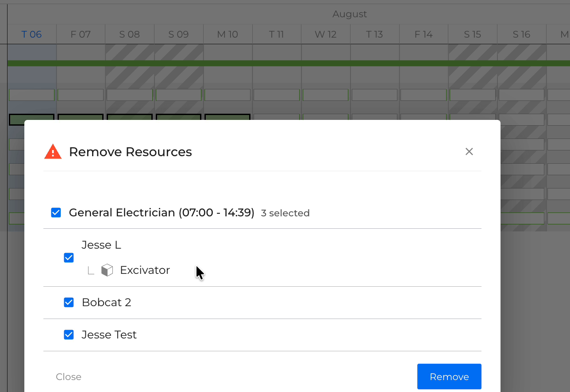The width and height of the screenshot is (570, 392).
Task: Click the Excivator cube icon
Action: click(x=107, y=270)
